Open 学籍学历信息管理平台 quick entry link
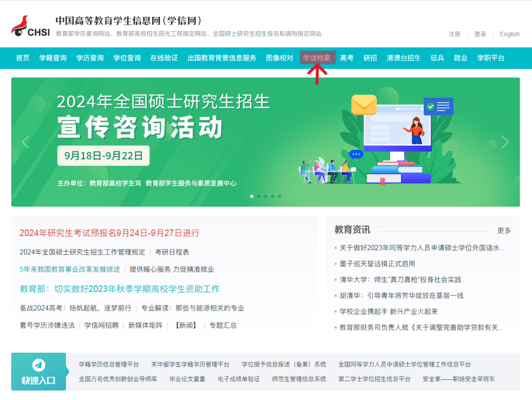 pos(109,365)
